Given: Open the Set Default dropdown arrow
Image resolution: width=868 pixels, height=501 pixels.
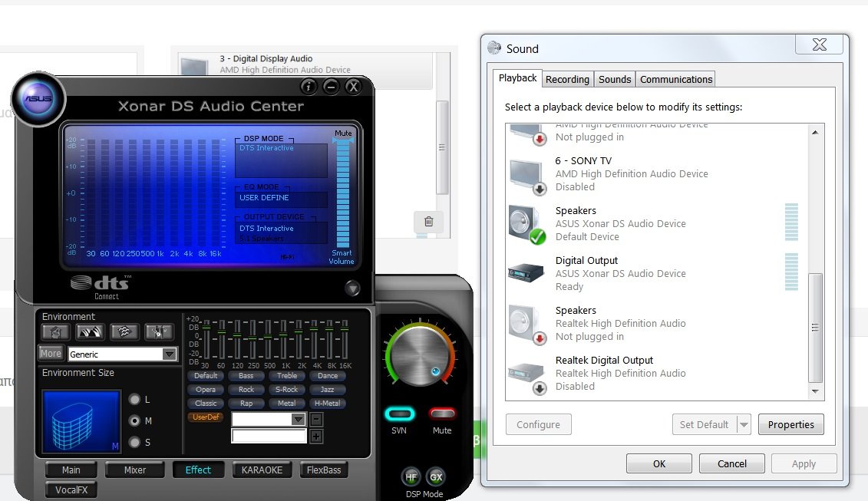Looking at the screenshot, I should click(x=744, y=424).
